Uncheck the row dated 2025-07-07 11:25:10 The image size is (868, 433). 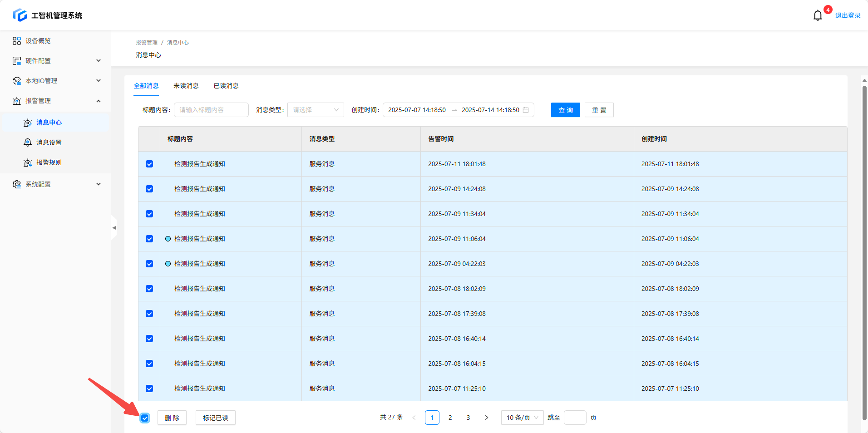(x=149, y=389)
